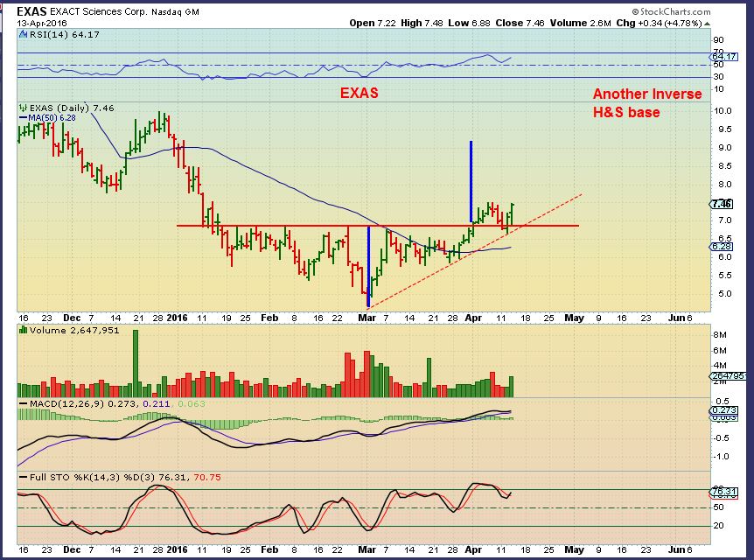The image size is (754, 560).
Task: Select the EXAS ticker symbol in the header
Action: tap(31, 11)
